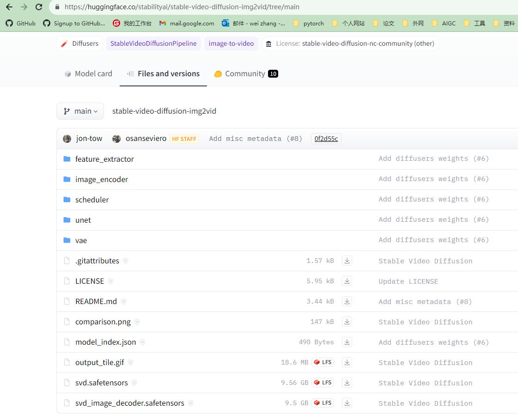Open latest commit message Add misc metadata

click(x=256, y=139)
